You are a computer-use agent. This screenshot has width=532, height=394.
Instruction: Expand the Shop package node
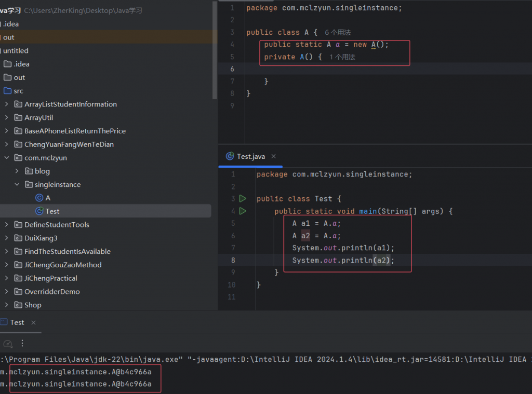(6, 305)
